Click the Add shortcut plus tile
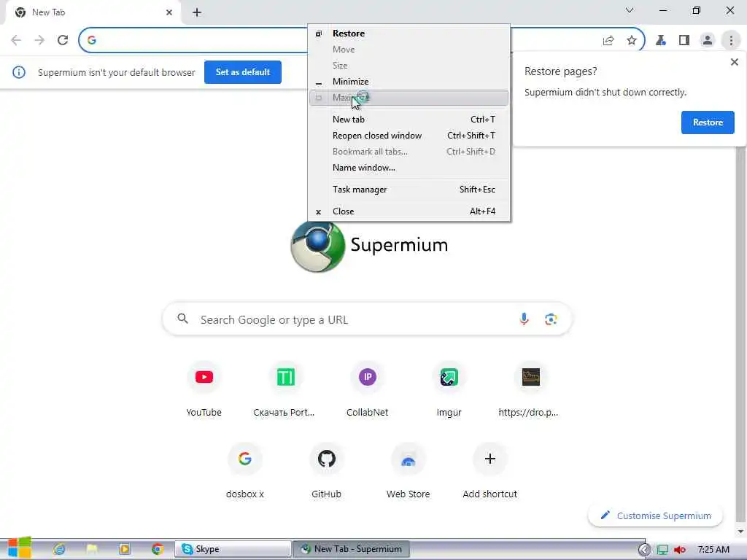The image size is (747, 560). pyautogui.click(x=489, y=472)
